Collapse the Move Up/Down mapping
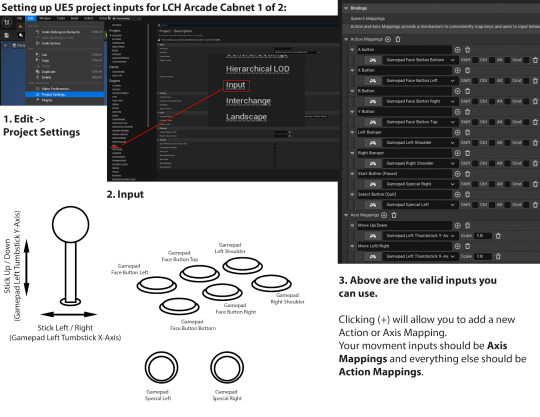The height and width of the screenshot is (417, 540). (x=352, y=225)
